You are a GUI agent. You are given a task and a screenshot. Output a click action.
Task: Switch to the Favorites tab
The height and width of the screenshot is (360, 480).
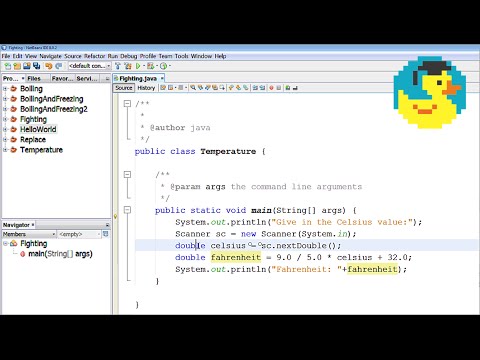[x=62, y=78]
